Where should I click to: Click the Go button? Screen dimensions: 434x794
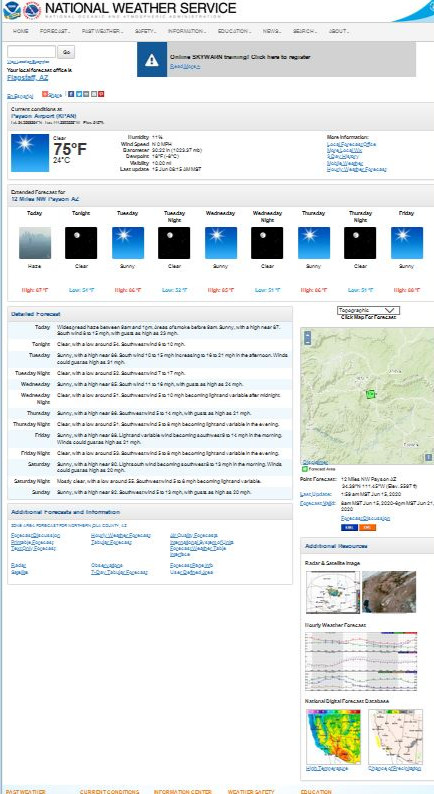66,52
